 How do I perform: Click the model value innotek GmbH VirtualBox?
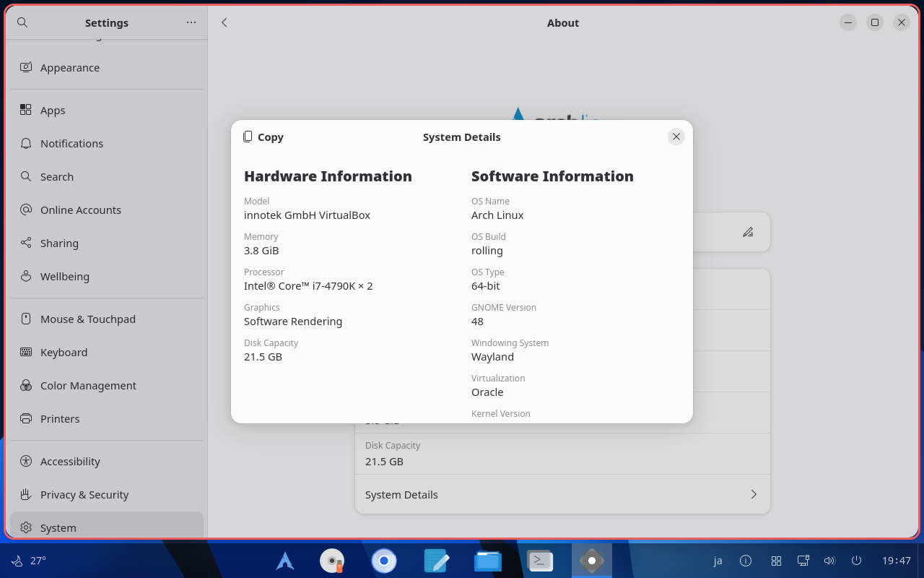tap(307, 215)
